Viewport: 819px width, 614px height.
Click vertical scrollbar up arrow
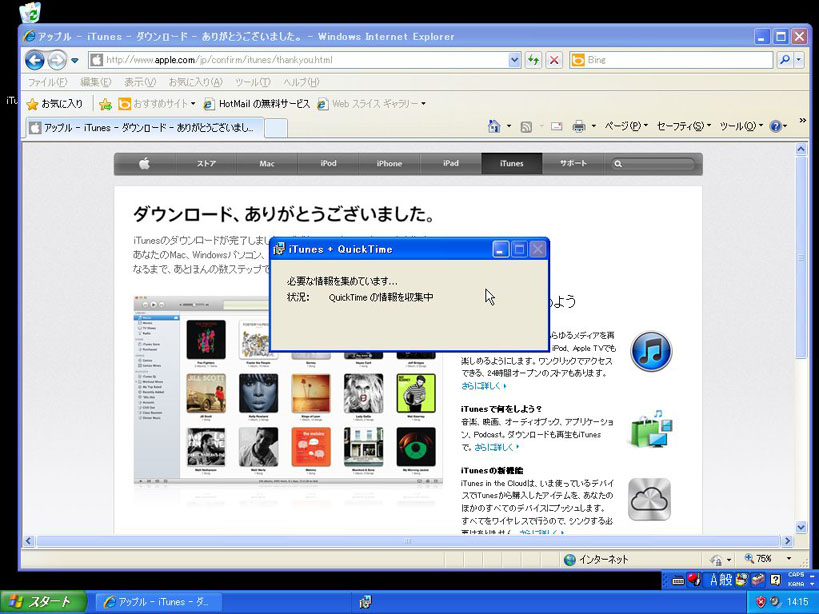coord(801,149)
